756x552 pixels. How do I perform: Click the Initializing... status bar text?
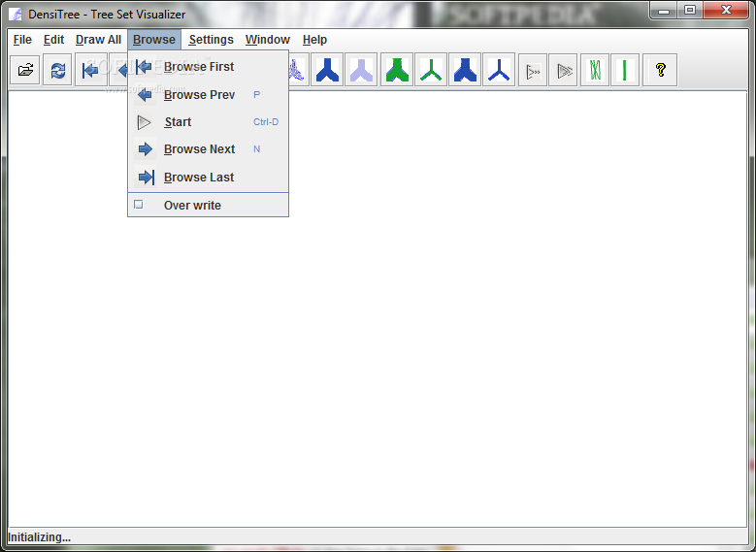point(39,537)
